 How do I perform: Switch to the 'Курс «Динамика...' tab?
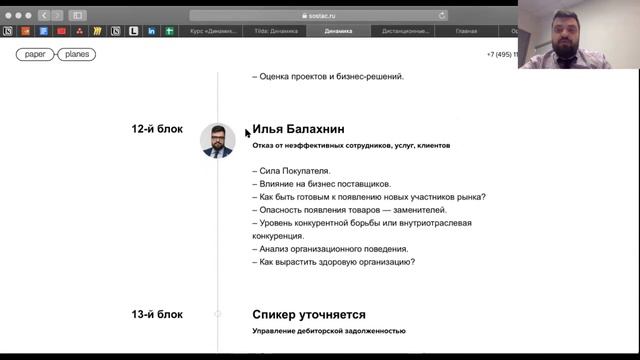211,31
